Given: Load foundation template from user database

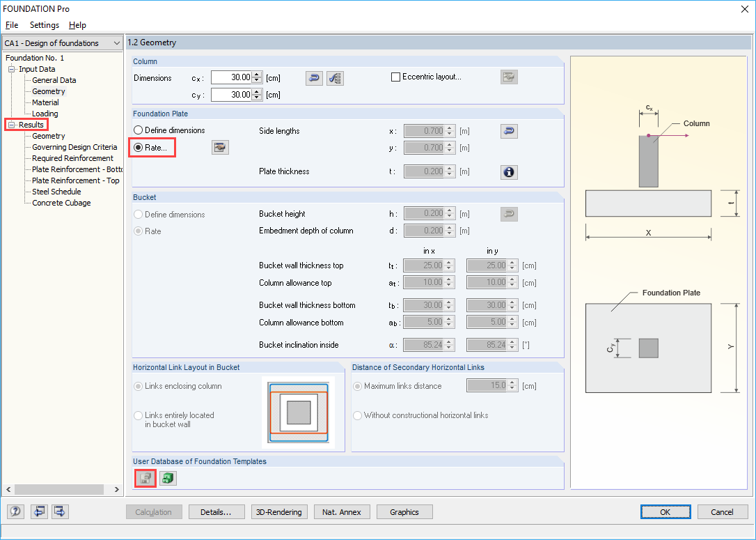Looking at the screenshot, I should [168, 478].
